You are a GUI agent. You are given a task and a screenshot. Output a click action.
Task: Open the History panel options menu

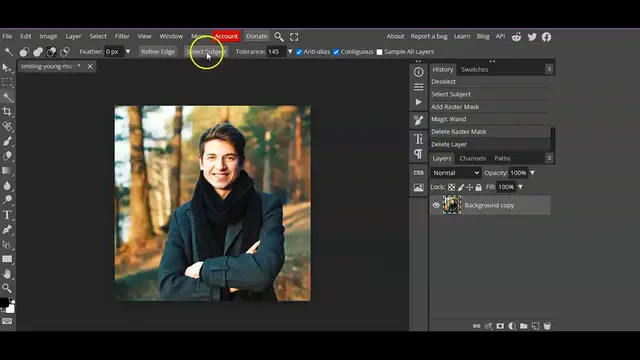point(549,69)
